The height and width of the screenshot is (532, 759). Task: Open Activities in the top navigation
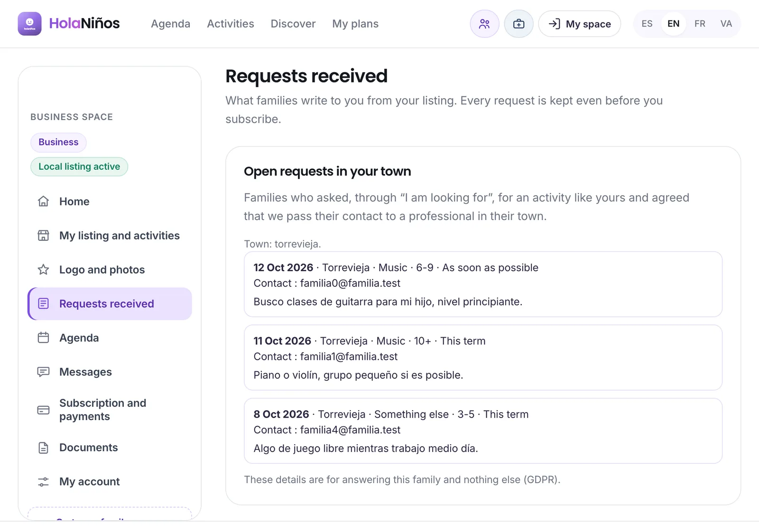pyautogui.click(x=231, y=24)
